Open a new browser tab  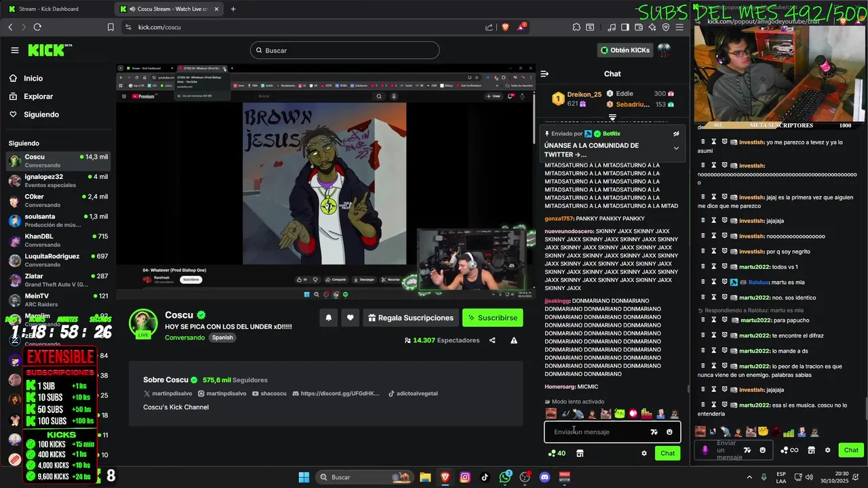click(233, 9)
